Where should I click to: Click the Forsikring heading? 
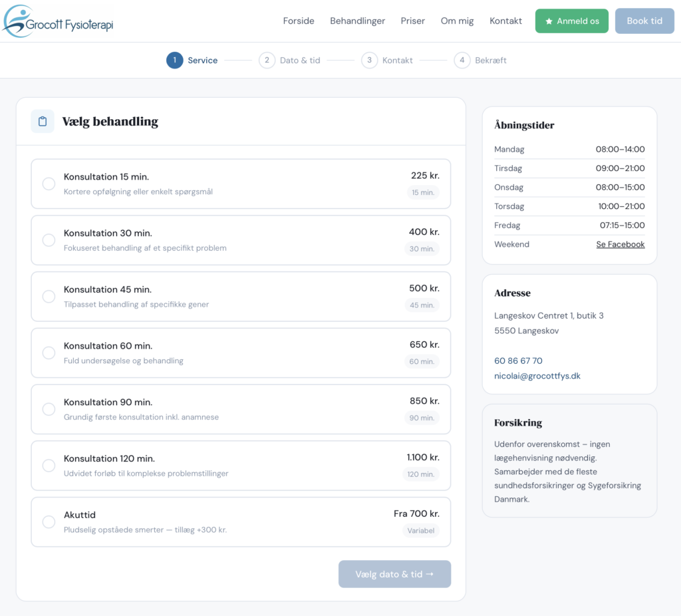518,422
